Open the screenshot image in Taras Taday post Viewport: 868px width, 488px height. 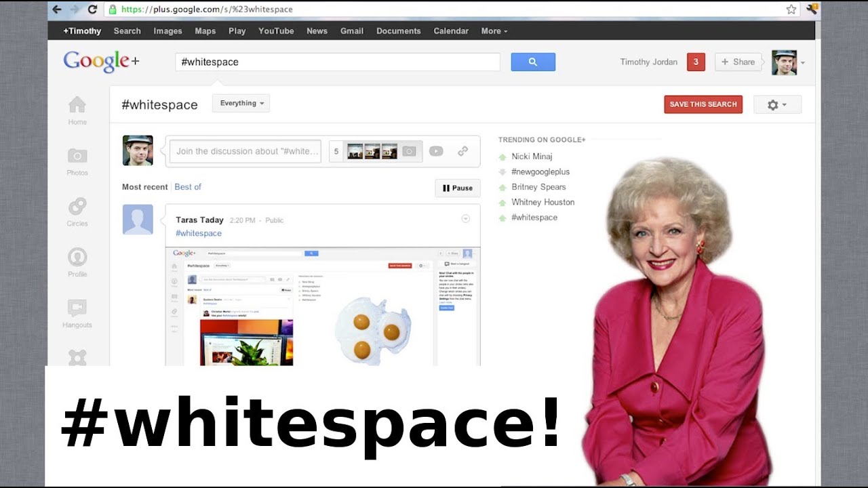[x=323, y=306]
